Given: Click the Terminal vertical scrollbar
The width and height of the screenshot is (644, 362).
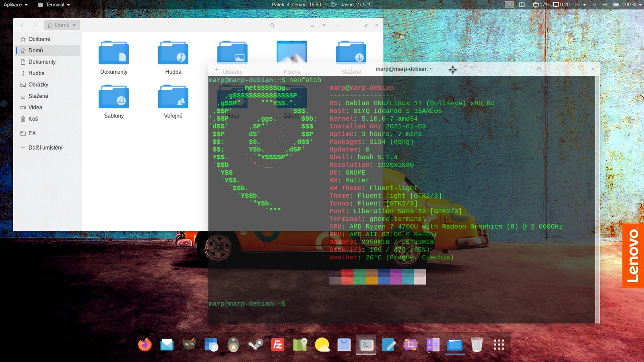Looking at the screenshot, I should pos(598,200).
